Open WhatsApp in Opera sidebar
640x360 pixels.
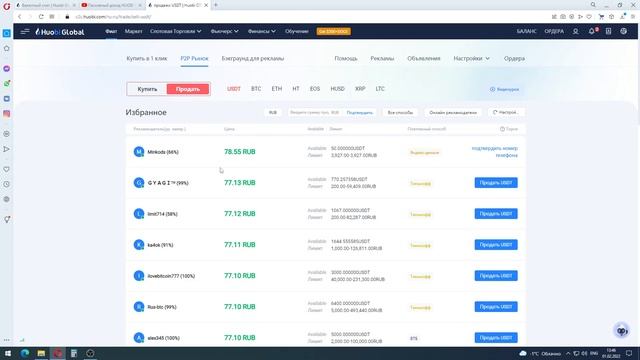point(7,83)
